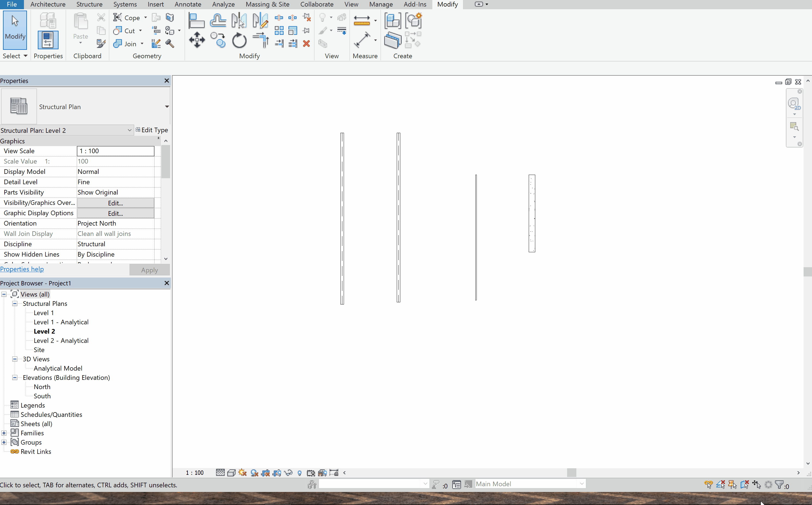The height and width of the screenshot is (505, 812).
Task: Click the red Delete X icon
Action: [306, 44]
